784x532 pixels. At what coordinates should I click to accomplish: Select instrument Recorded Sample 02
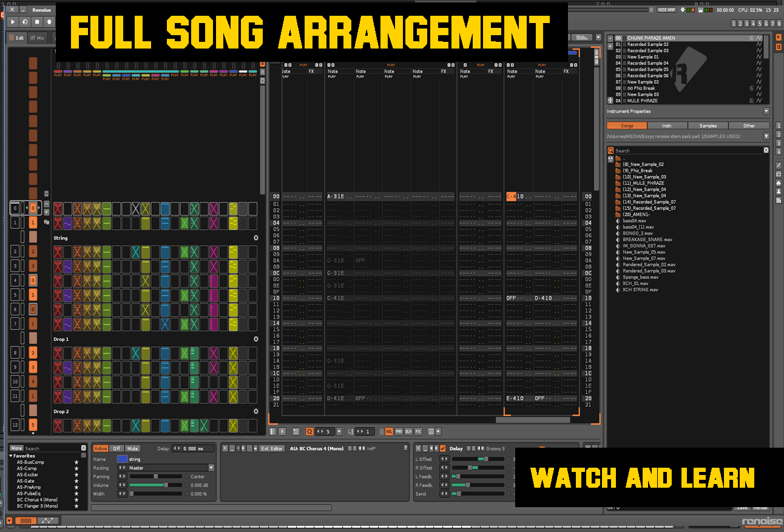688,44
